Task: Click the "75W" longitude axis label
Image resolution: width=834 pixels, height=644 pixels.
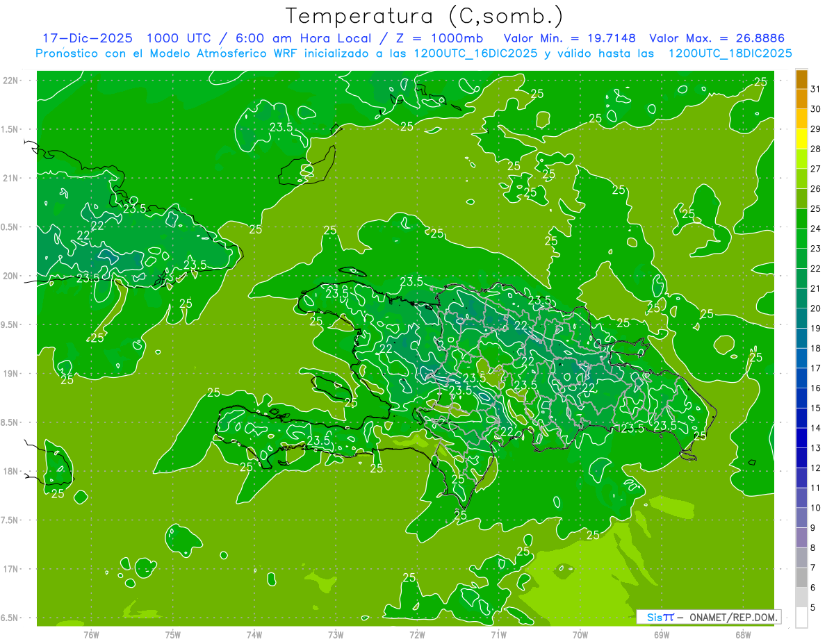Action: coord(173,635)
